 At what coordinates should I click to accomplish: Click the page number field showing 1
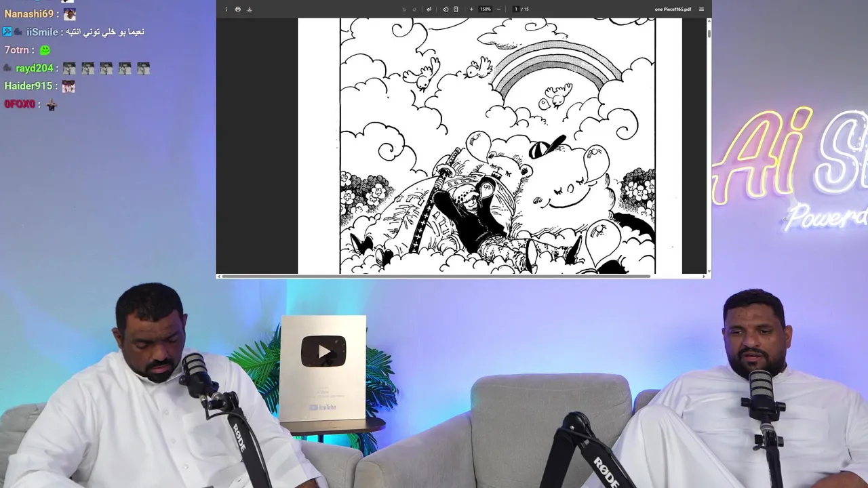tap(516, 9)
